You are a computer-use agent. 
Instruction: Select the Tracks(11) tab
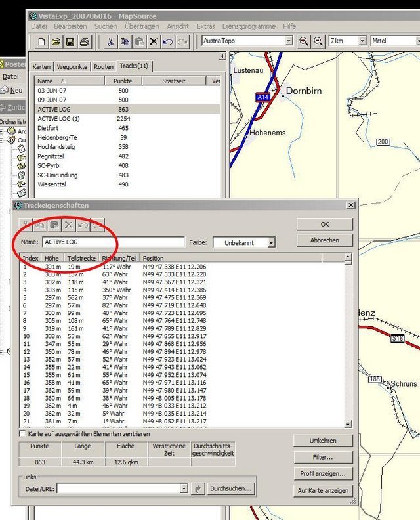134,66
